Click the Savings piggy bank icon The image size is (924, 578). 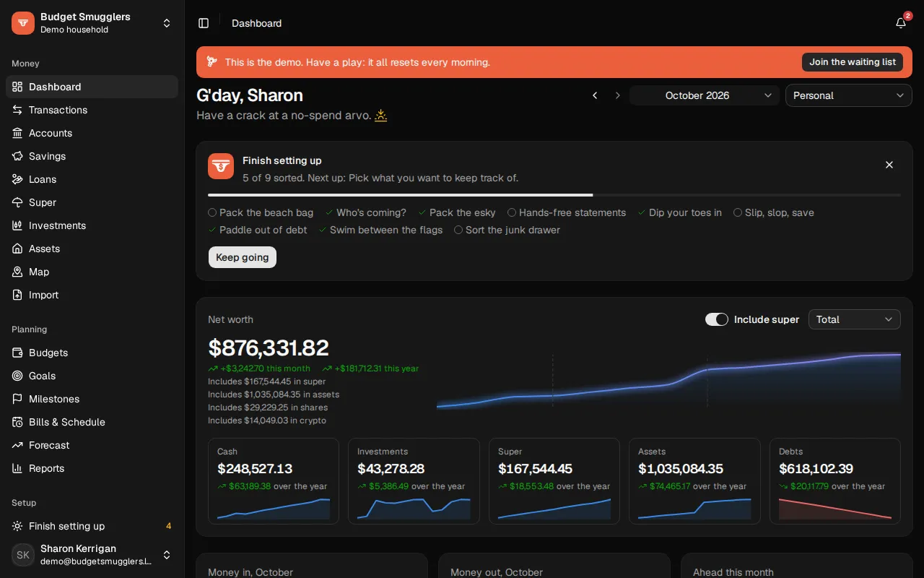[18, 156]
